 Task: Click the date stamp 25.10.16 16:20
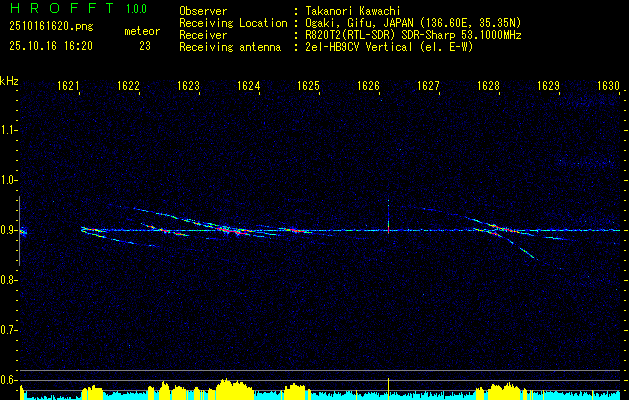(51, 46)
